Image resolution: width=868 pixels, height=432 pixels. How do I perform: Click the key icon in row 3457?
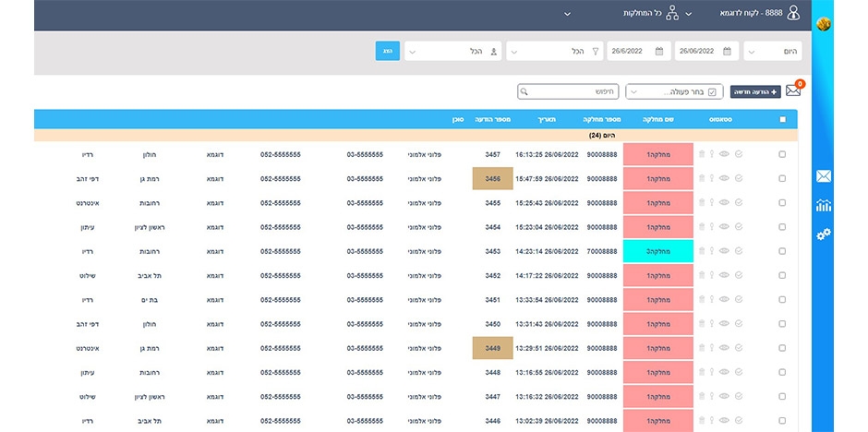click(x=712, y=154)
